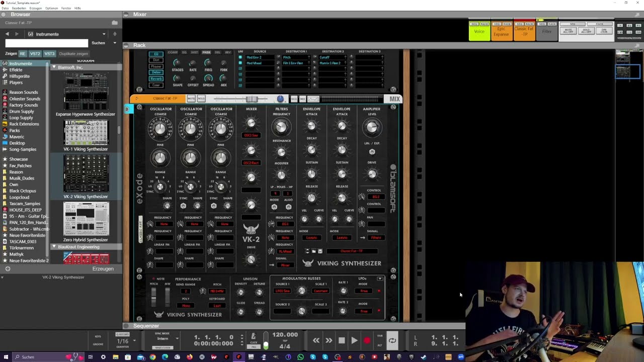This screenshot has width=644, height=362.
Task: Open the OSC2 Rect mixer source selector
Action: 251,163
